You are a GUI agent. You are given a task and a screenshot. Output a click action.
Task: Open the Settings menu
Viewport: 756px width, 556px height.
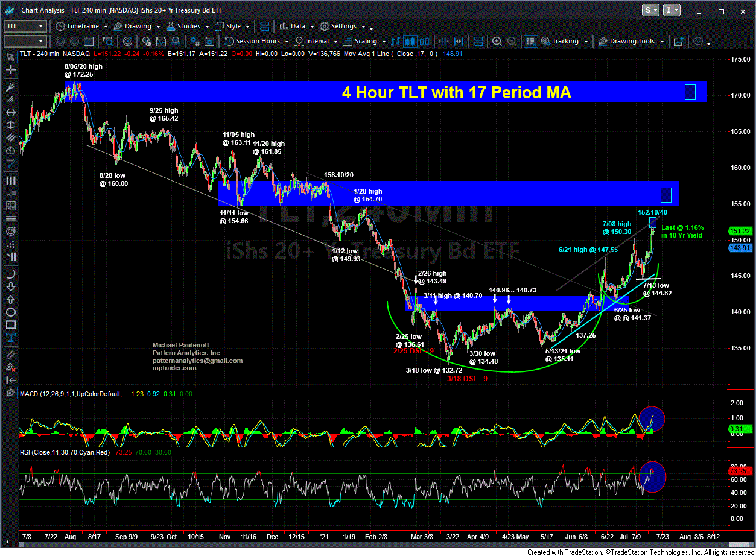[338, 26]
